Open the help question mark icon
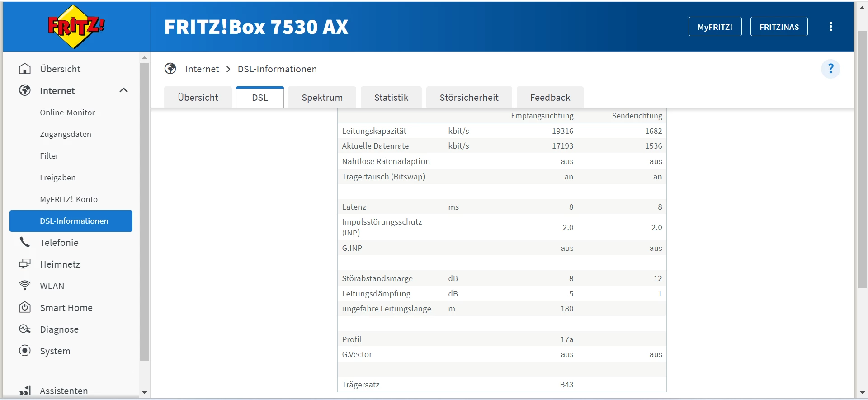The width and height of the screenshot is (868, 400). pyautogui.click(x=830, y=69)
